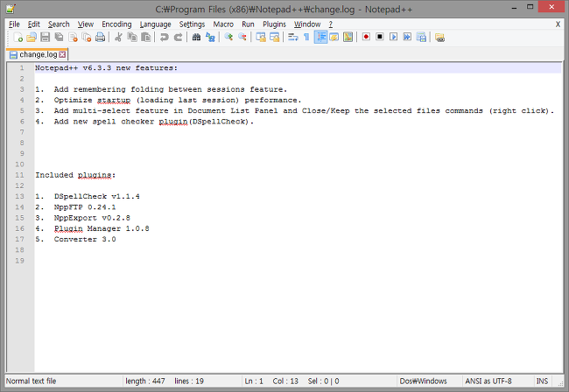Toggle synchronized vertical scrolling icon
The width and height of the screenshot is (569, 392).
(x=261, y=38)
